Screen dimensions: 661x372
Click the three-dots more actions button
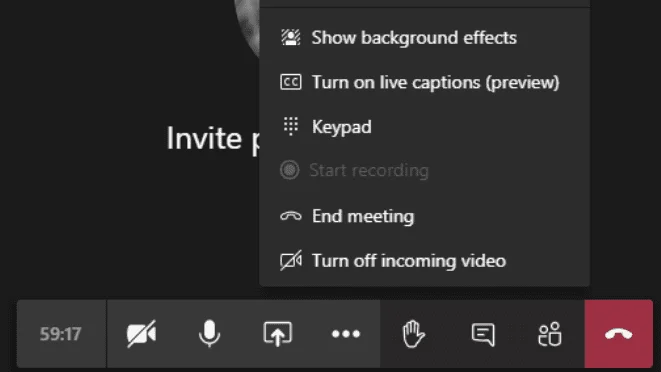(x=346, y=334)
